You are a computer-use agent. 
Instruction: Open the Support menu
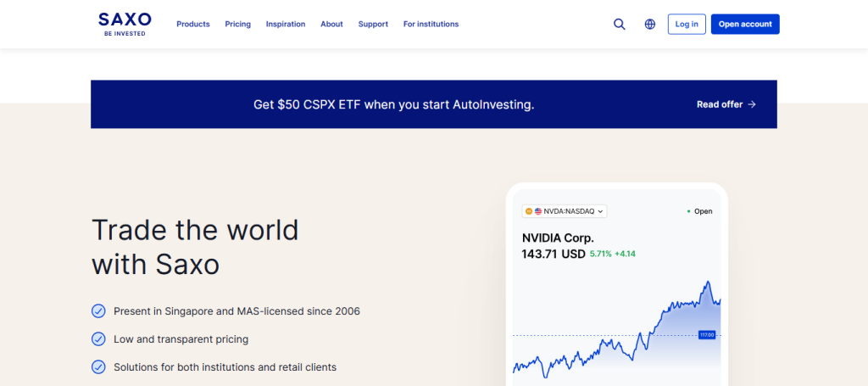[x=373, y=25]
